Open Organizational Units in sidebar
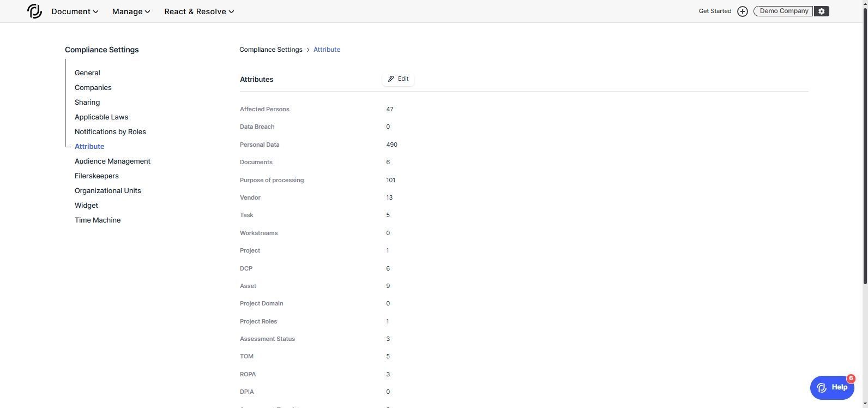 tap(108, 191)
